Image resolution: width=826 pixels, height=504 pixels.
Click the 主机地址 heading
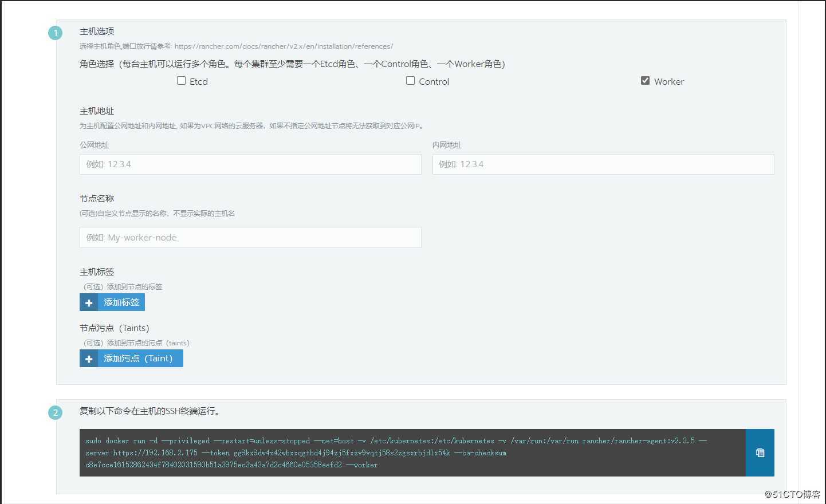[x=97, y=111]
